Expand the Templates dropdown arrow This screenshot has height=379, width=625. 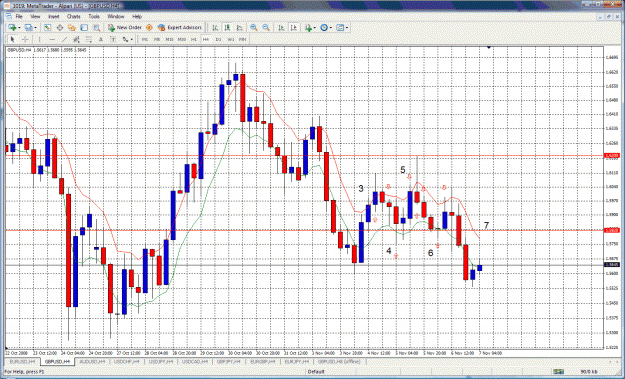click(347, 27)
